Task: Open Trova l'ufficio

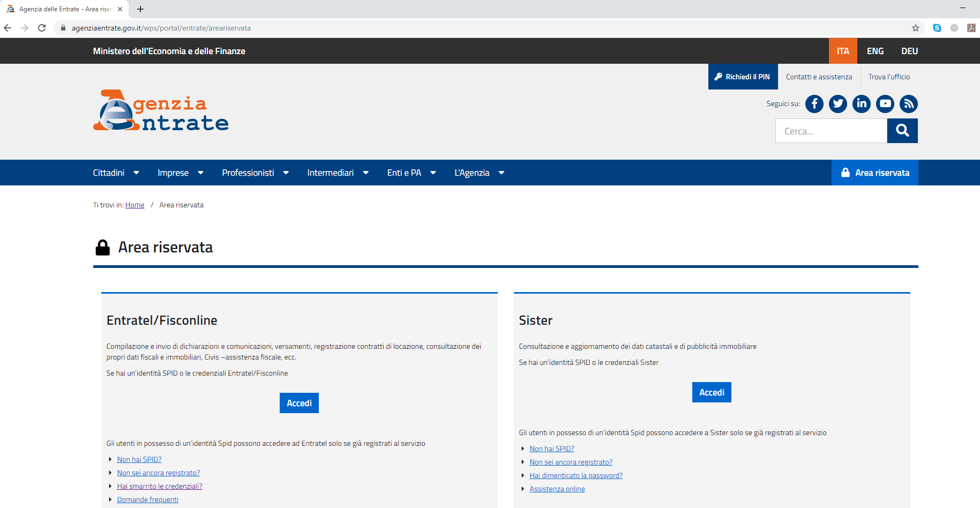Action: tap(889, 77)
